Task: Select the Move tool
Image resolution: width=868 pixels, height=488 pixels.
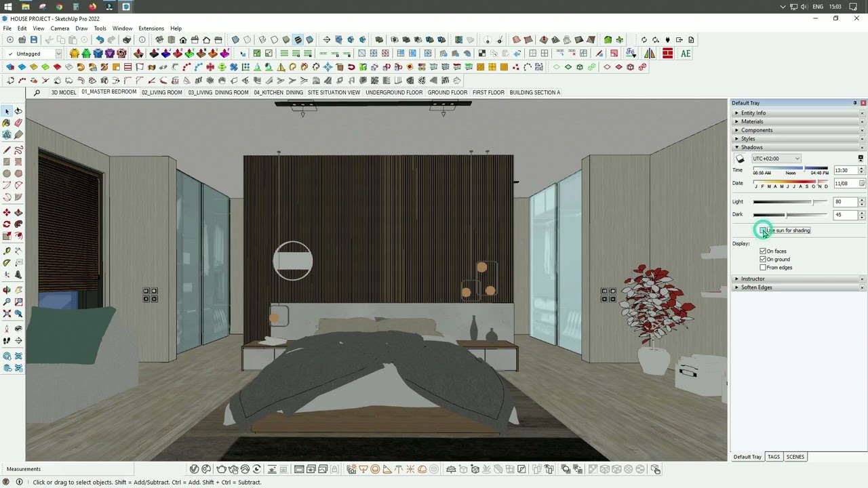Action: 7,212
